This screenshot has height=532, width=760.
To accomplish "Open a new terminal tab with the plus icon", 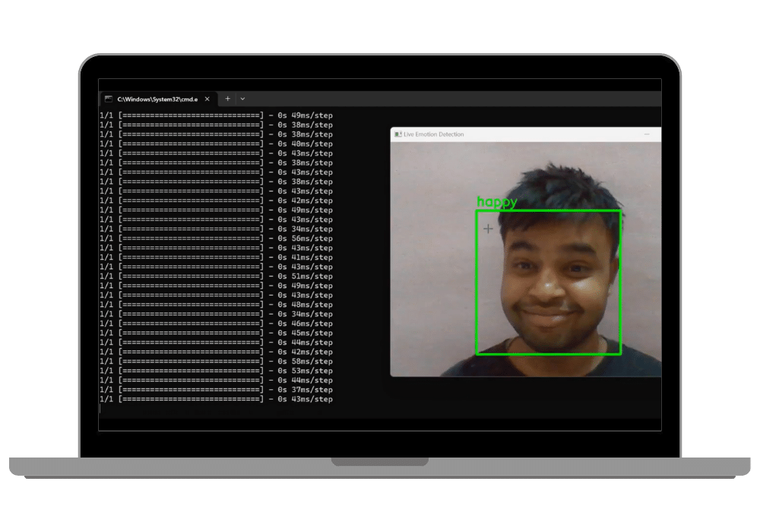I will (226, 99).
